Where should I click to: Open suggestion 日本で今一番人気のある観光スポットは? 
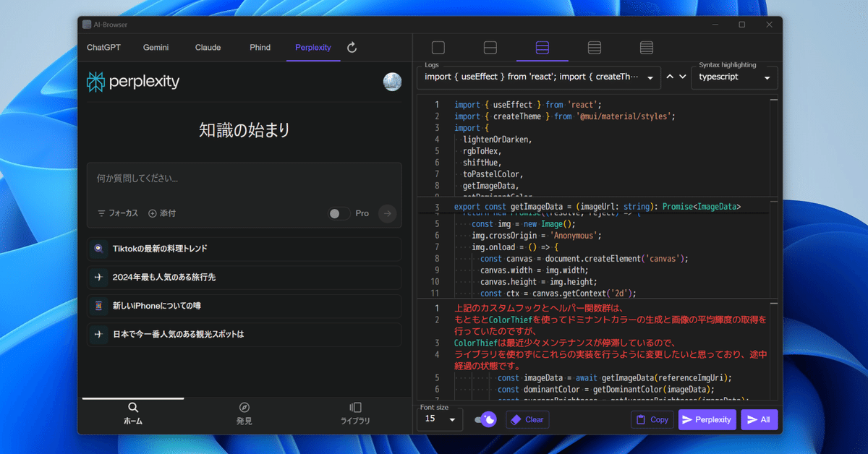244,335
